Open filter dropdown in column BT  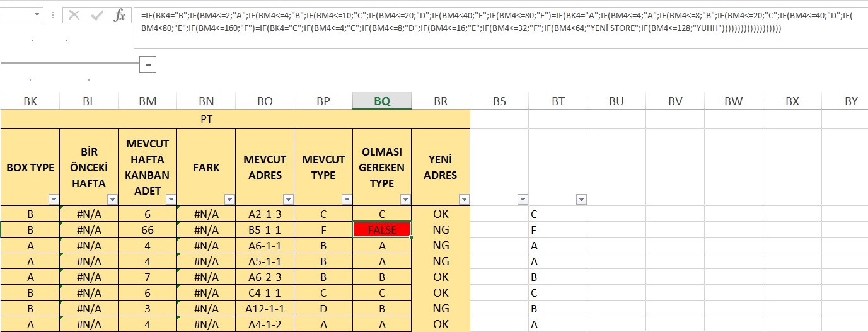coord(581,200)
